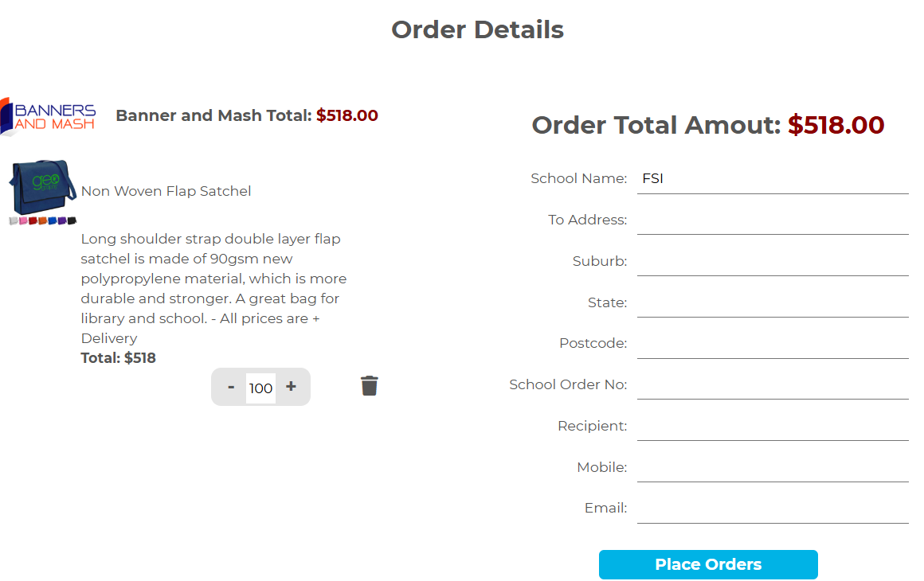Click the Recipient input field

(773, 426)
